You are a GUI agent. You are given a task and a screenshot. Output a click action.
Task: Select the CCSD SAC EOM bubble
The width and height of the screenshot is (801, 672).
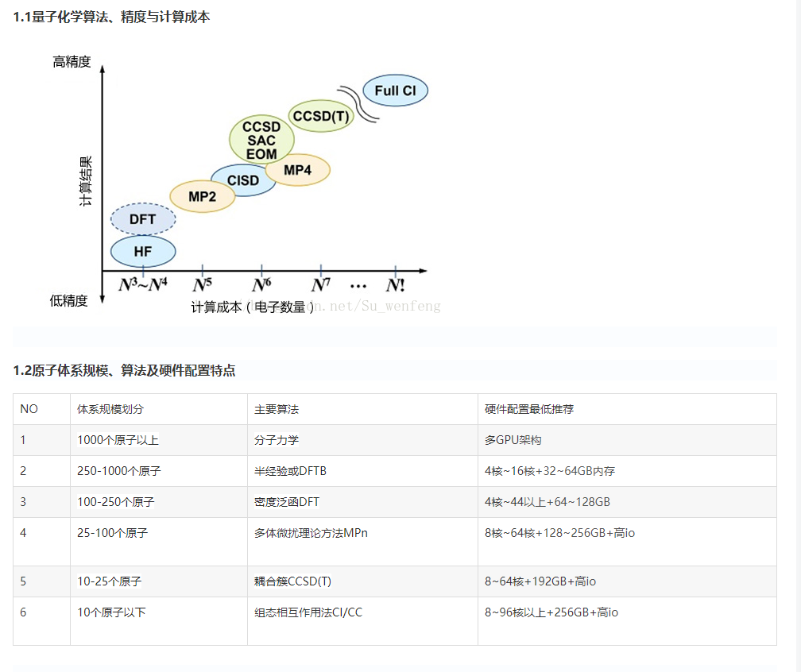262,138
